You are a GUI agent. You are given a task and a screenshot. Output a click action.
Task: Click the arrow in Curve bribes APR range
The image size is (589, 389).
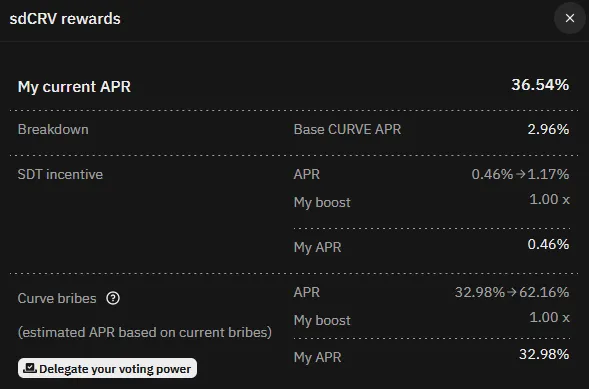[x=512, y=292]
